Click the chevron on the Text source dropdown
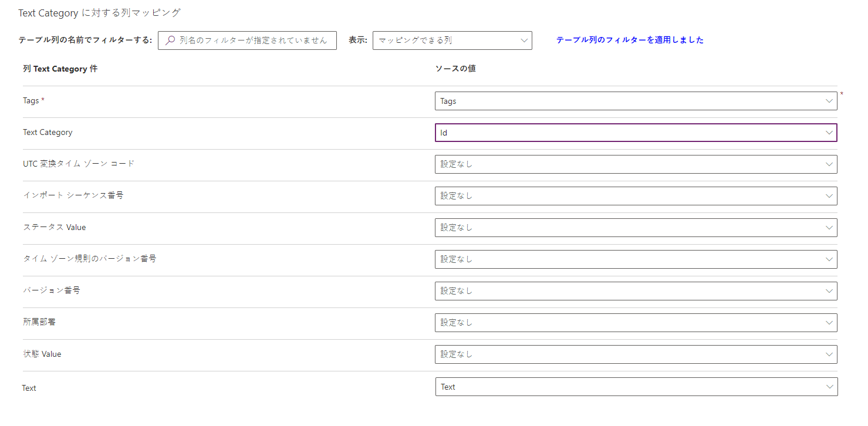The height and width of the screenshot is (426, 868). pos(829,386)
